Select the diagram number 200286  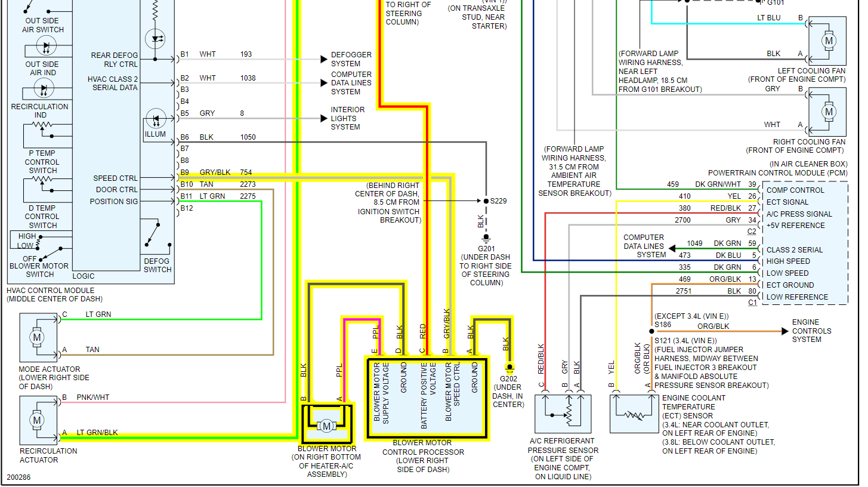pyautogui.click(x=20, y=478)
